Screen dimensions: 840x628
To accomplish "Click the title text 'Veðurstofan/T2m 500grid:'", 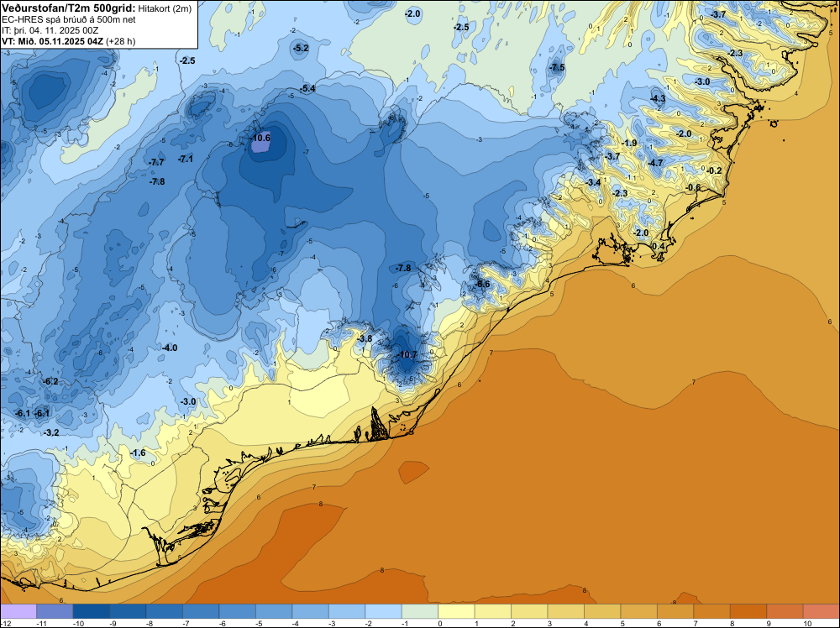I will coord(69,8).
